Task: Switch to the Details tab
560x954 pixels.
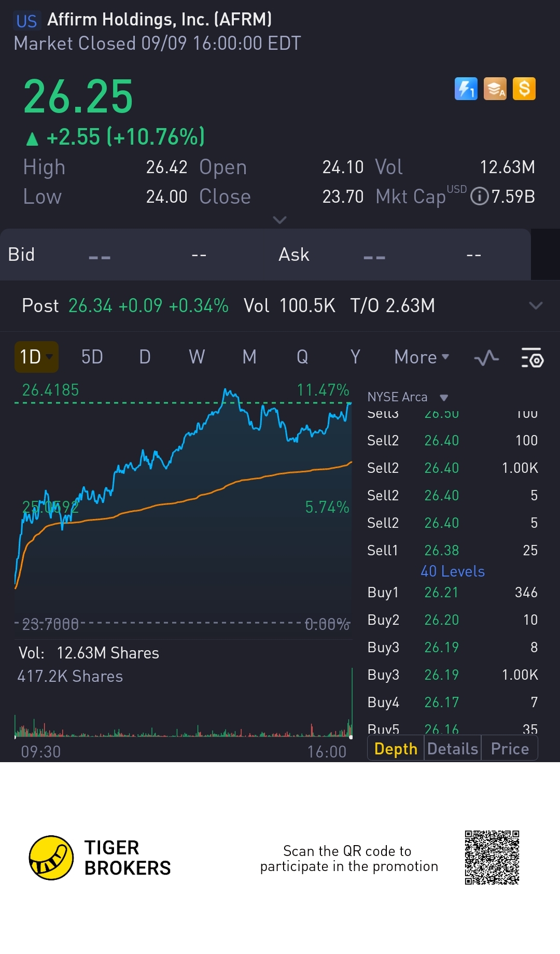Action: point(453,749)
